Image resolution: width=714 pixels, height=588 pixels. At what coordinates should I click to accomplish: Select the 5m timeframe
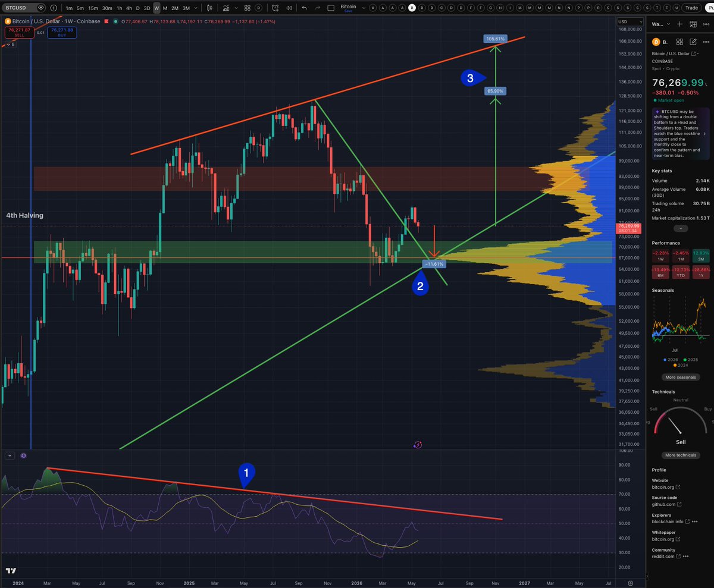click(x=80, y=8)
